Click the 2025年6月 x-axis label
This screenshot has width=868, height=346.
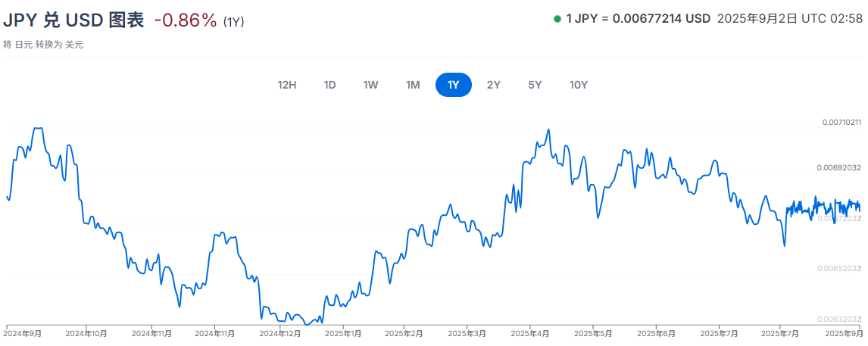pyautogui.click(x=657, y=334)
